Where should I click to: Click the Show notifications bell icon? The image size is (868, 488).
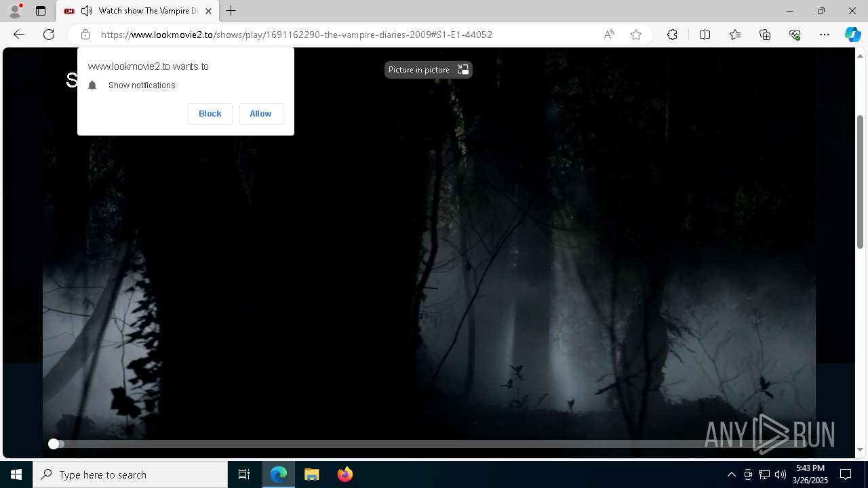93,85
